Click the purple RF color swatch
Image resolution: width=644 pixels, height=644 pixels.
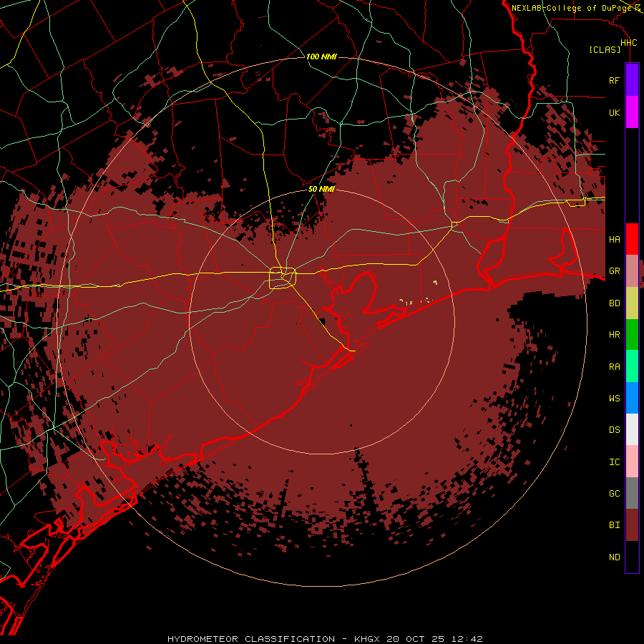click(x=632, y=80)
